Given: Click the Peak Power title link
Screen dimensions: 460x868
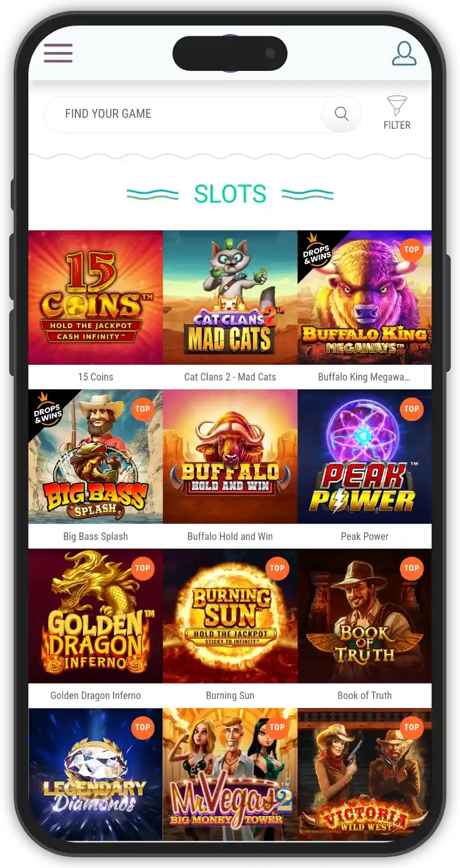Looking at the screenshot, I should (x=365, y=536).
